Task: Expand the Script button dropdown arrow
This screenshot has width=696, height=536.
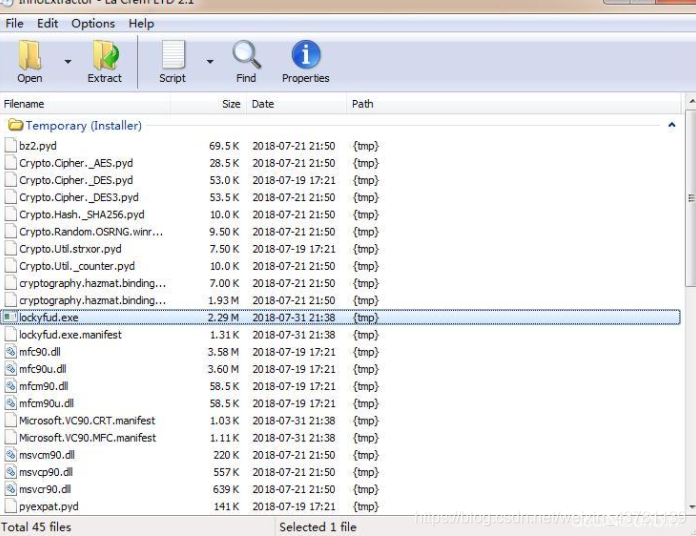Action: (x=210, y=61)
